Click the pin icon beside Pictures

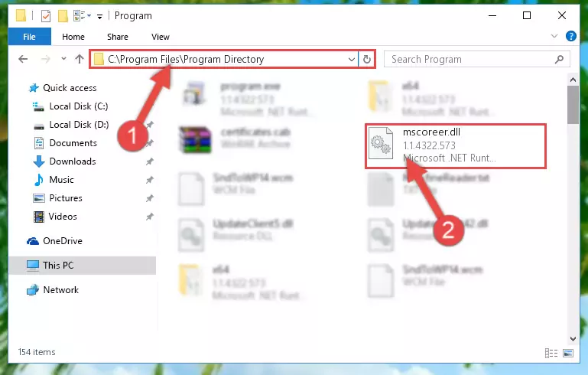150,198
